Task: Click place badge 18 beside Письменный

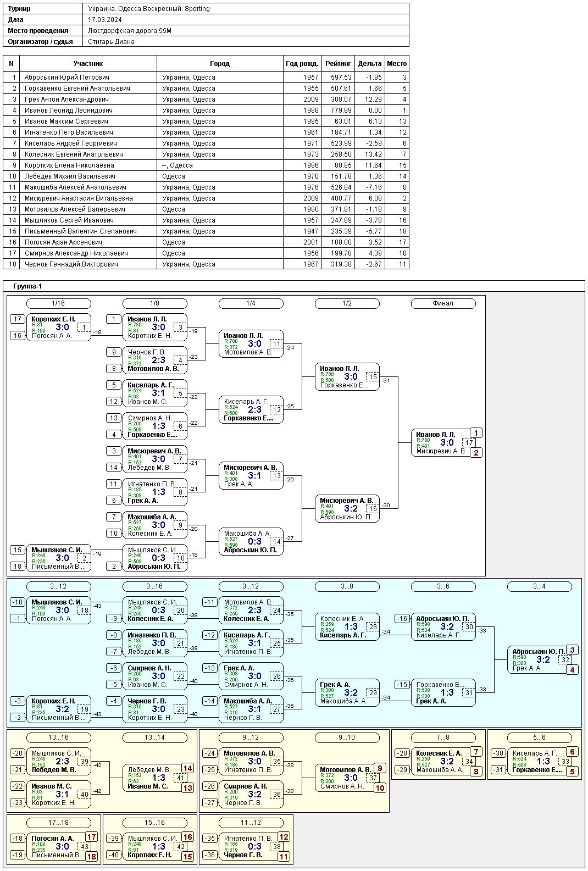Action: [x=91, y=857]
